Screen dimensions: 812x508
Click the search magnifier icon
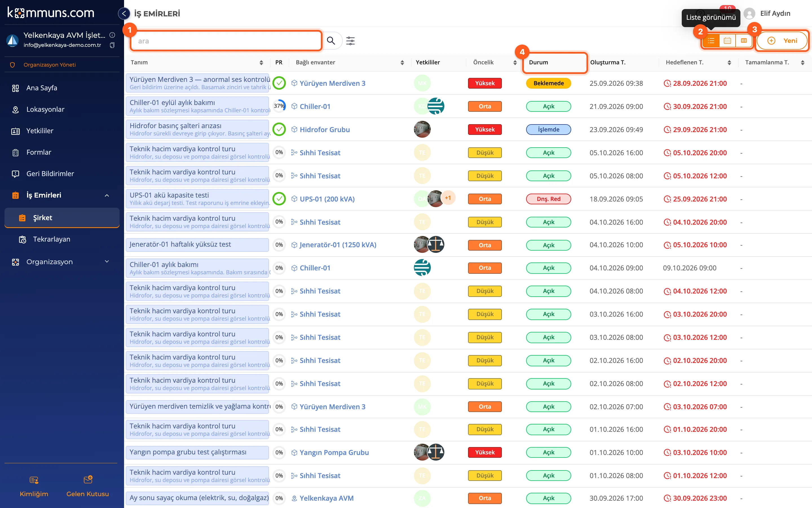click(331, 41)
